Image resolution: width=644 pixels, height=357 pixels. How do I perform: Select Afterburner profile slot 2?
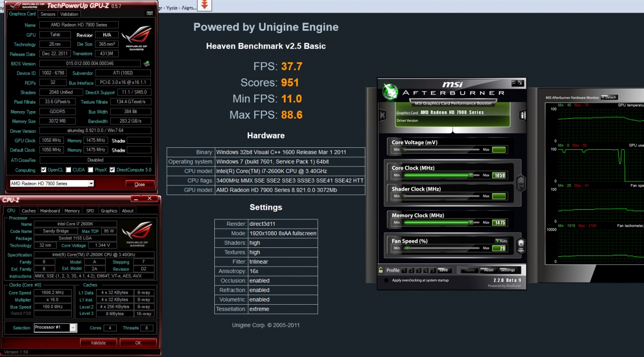point(412,270)
